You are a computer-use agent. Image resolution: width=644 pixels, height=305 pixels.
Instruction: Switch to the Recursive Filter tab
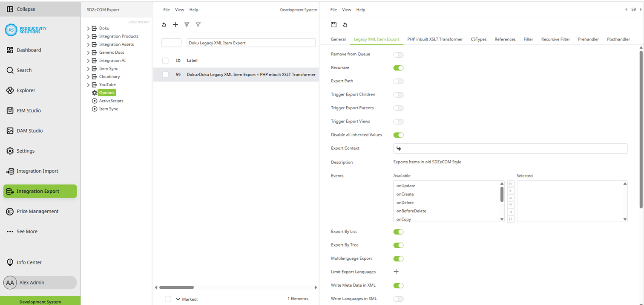pyautogui.click(x=555, y=39)
